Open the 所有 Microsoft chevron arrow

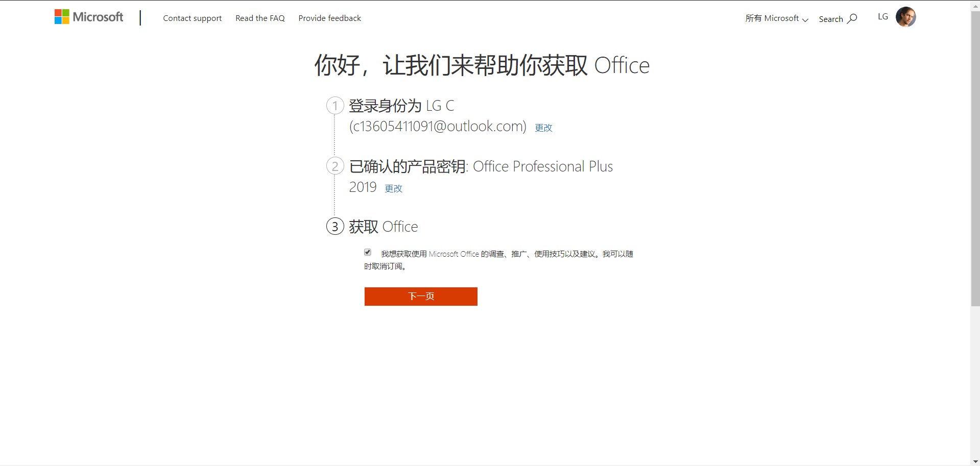(x=806, y=20)
